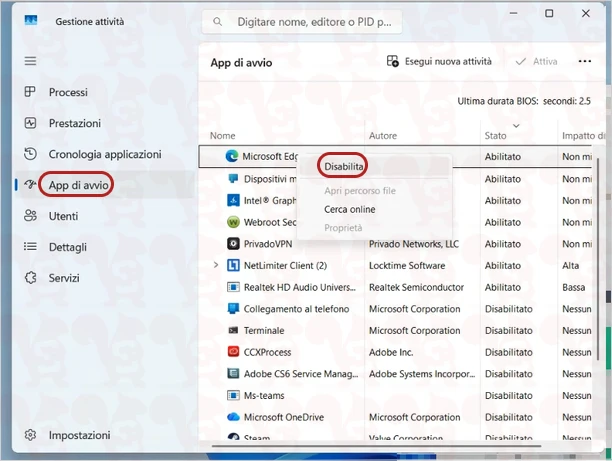Viewport: 612px width, 461px height.
Task: Click Adobe Inc. author cell
Action: click(391, 352)
